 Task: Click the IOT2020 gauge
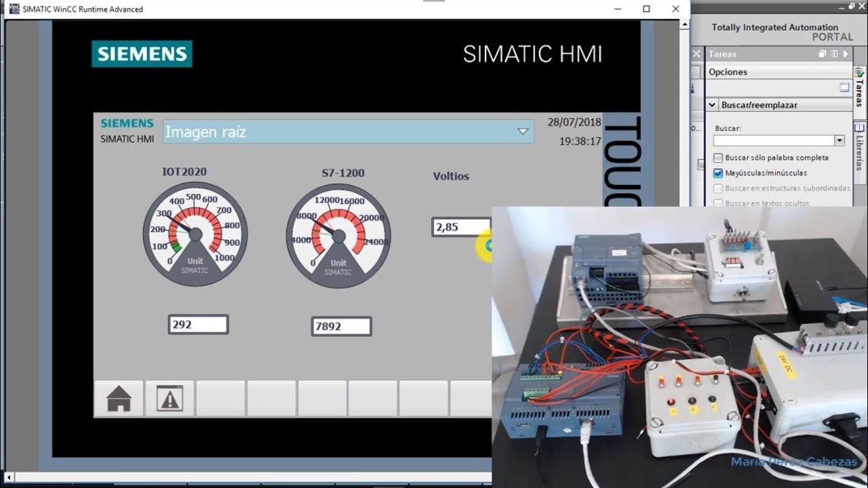(x=195, y=234)
